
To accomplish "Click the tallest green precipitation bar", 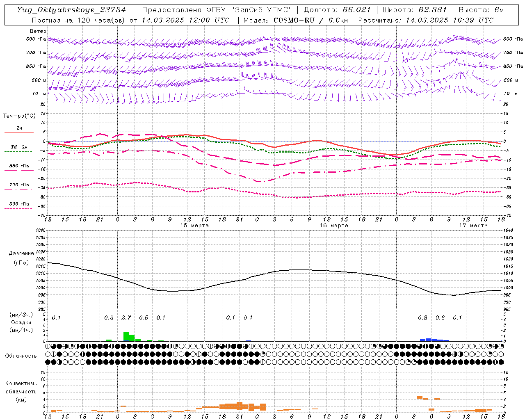I will click(x=126, y=336).
